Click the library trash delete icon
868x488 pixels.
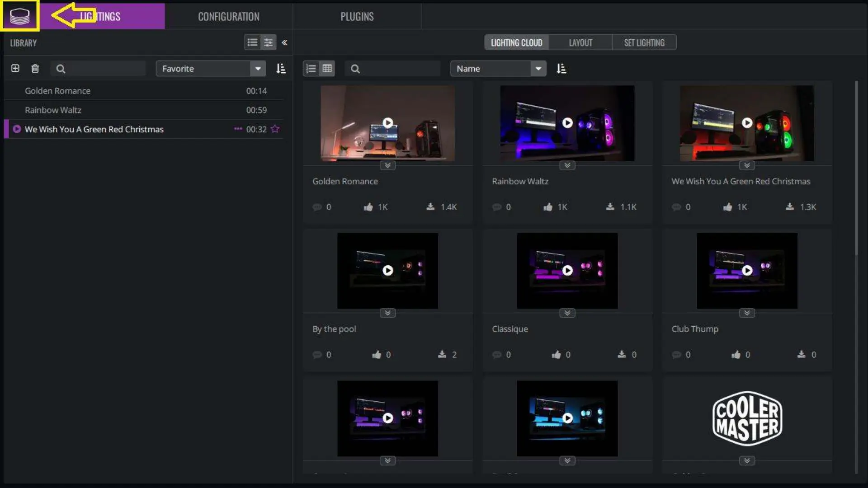coord(35,69)
